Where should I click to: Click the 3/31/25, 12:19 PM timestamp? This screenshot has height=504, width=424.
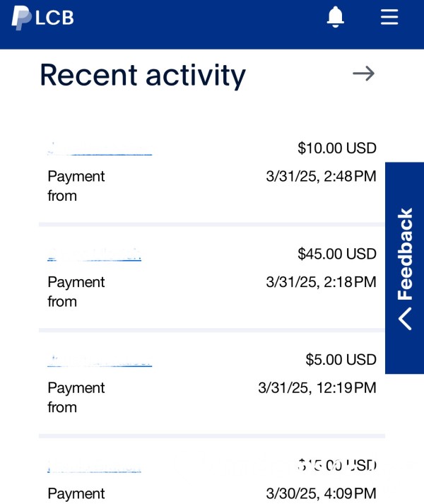pyautogui.click(x=317, y=388)
